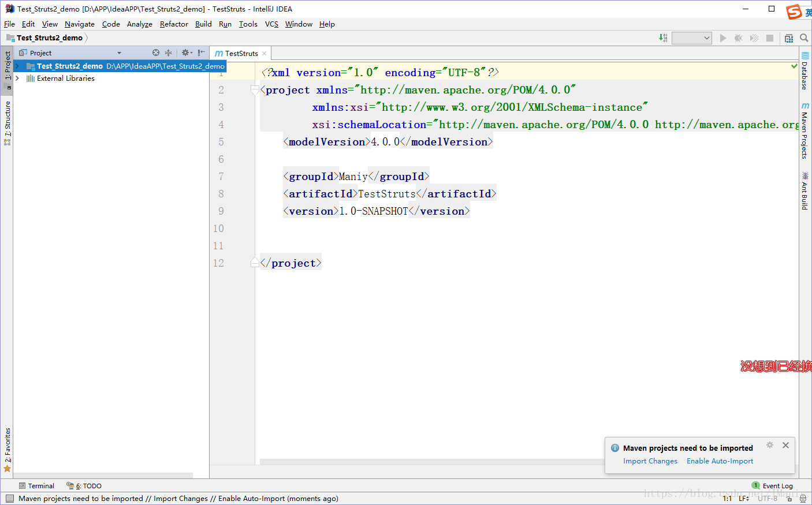Switch to the TestStruts editor tab
This screenshot has height=505, width=812.
pyautogui.click(x=241, y=53)
